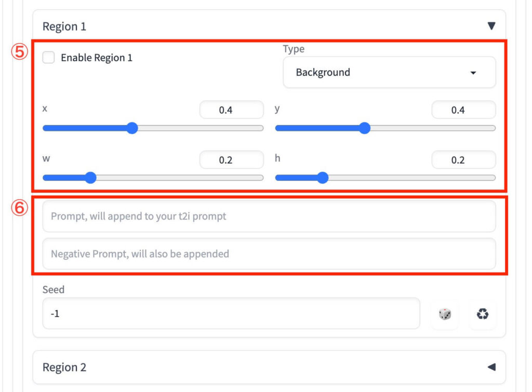This screenshot has width=532, height=392.
Task: Click the y value number field
Action: pos(463,110)
